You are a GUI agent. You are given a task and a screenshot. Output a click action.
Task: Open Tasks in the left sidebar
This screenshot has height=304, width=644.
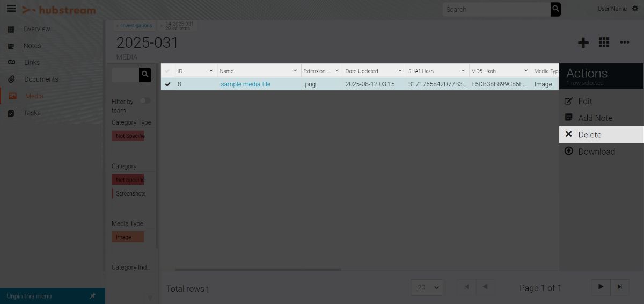coord(32,113)
